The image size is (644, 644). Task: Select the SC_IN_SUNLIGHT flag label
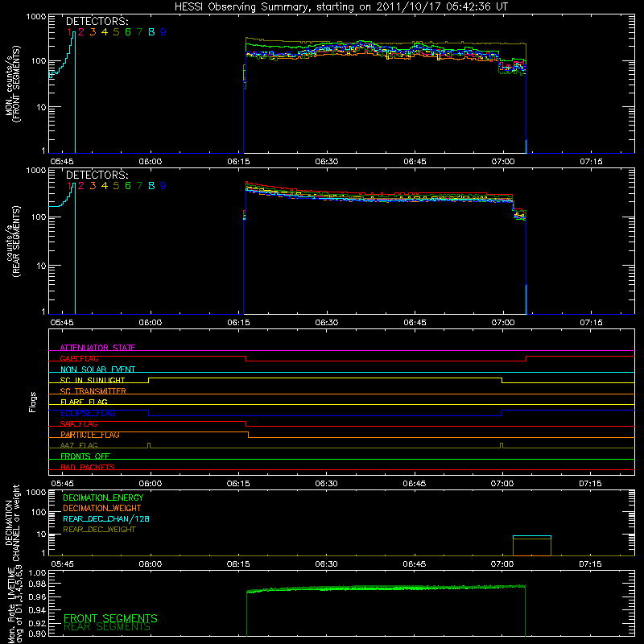pyautogui.click(x=93, y=380)
